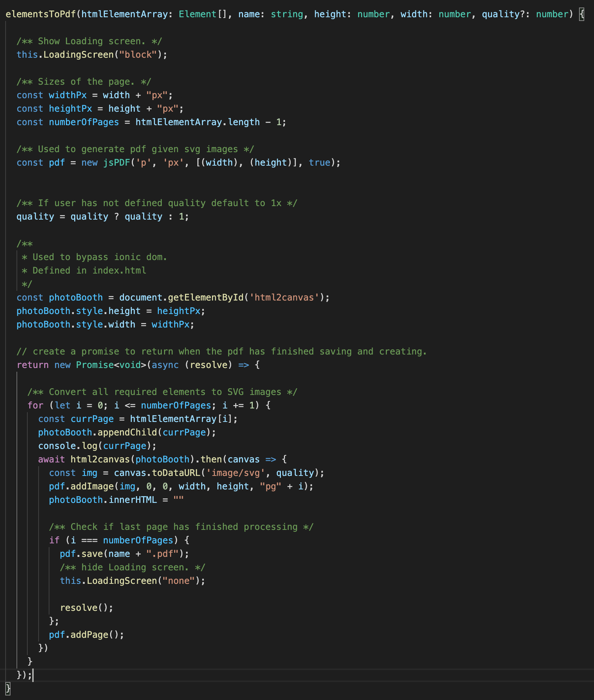594x700 pixels.
Task: Click the 'await' keyword
Action: [x=51, y=459]
